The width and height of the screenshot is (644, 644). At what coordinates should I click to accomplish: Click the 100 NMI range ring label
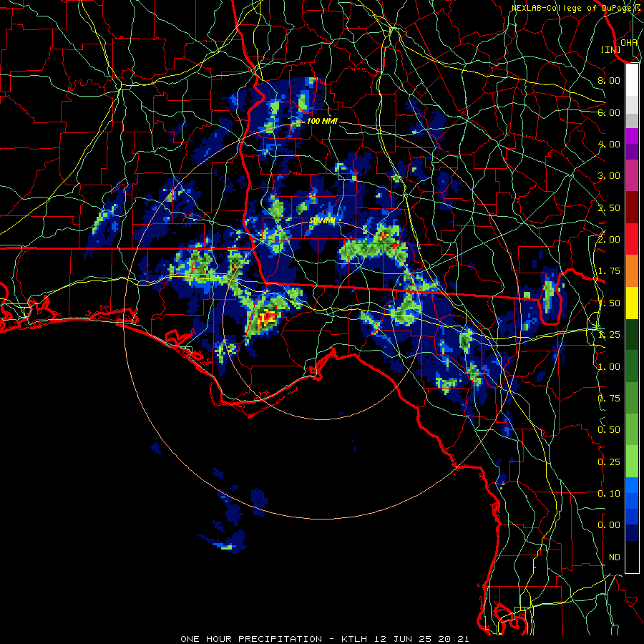[x=323, y=121]
